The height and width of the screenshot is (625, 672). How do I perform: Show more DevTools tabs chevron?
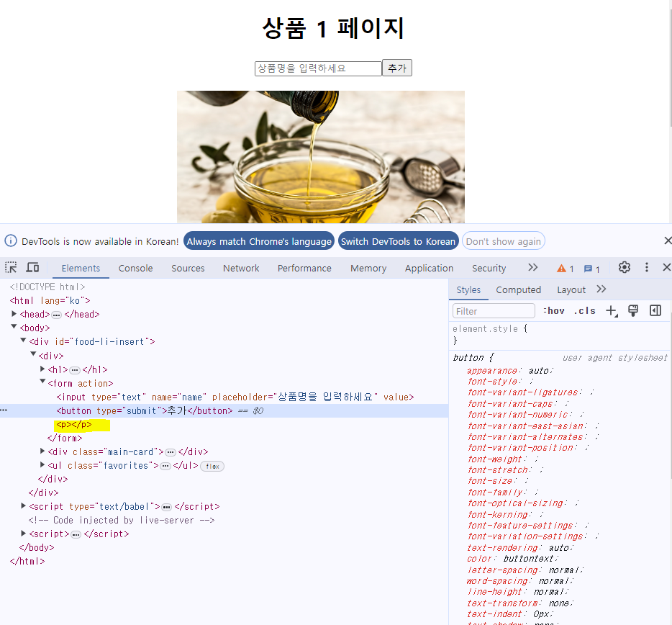click(x=532, y=268)
